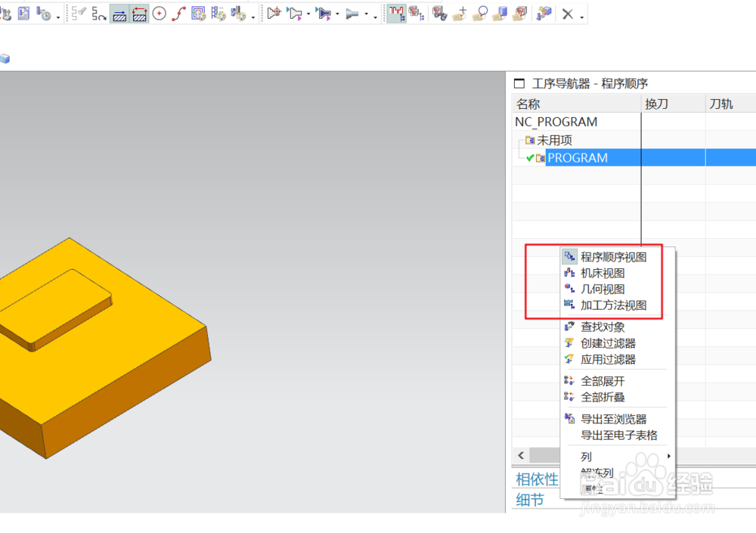
Task: Click the document icon at the toolbar far left
Action: click(x=23, y=13)
